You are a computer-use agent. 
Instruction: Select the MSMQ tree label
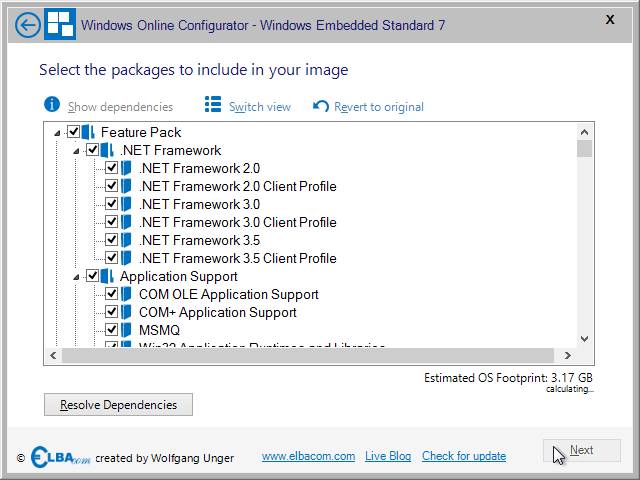tap(159, 330)
